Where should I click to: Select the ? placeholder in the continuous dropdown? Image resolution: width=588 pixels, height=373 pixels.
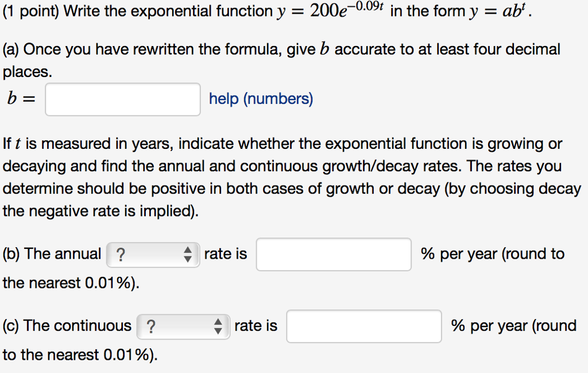pyautogui.click(x=151, y=326)
